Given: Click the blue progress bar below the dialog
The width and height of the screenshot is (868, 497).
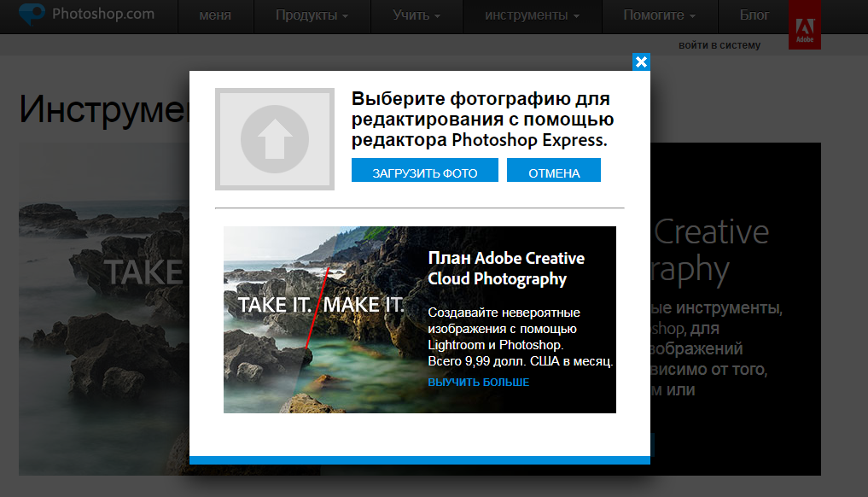Looking at the screenshot, I should click(420, 459).
